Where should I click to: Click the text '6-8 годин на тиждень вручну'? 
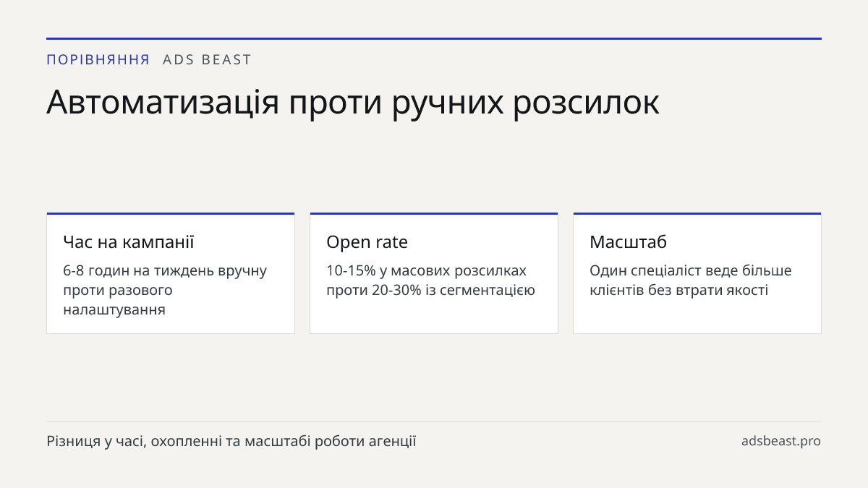pyautogui.click(x=165, y=271)
